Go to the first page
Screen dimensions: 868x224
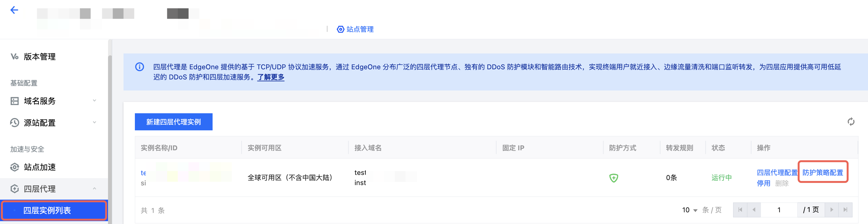click(740, 210)
